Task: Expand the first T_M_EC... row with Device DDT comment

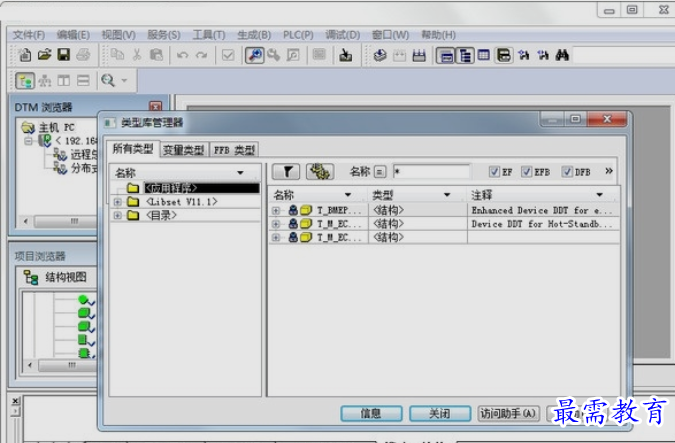Action: [x=276, y=224]
